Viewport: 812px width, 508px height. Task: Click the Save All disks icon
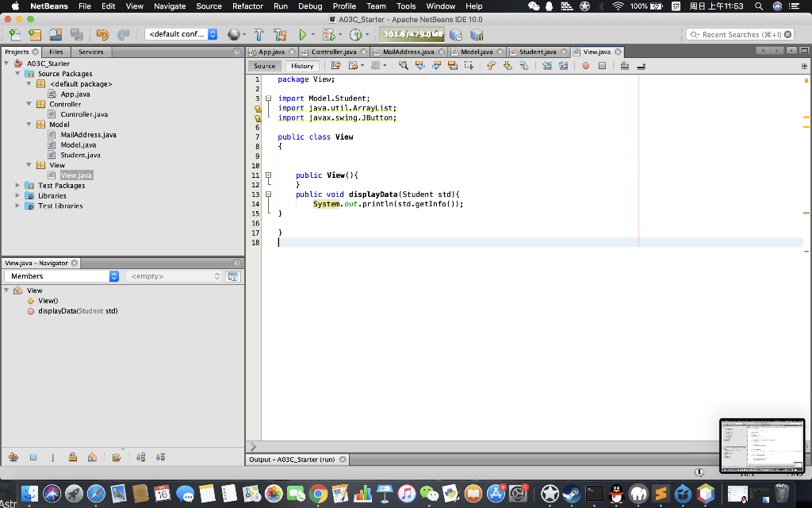tap(76, 34)
